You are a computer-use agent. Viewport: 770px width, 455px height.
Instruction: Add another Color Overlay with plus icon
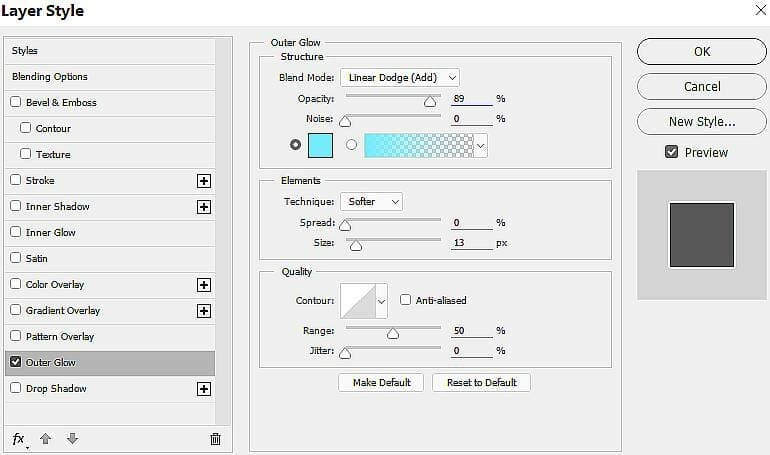point(204,285)
